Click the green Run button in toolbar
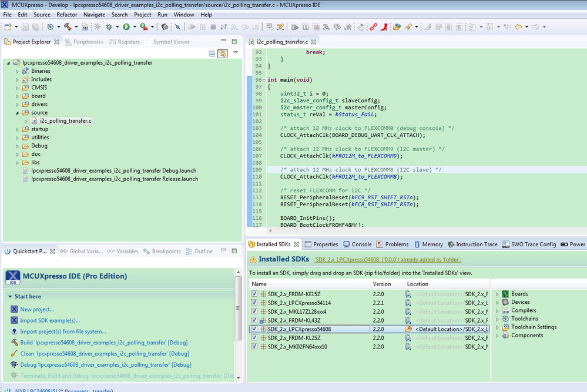Viewport: 587px width, 392px height. 126,26
